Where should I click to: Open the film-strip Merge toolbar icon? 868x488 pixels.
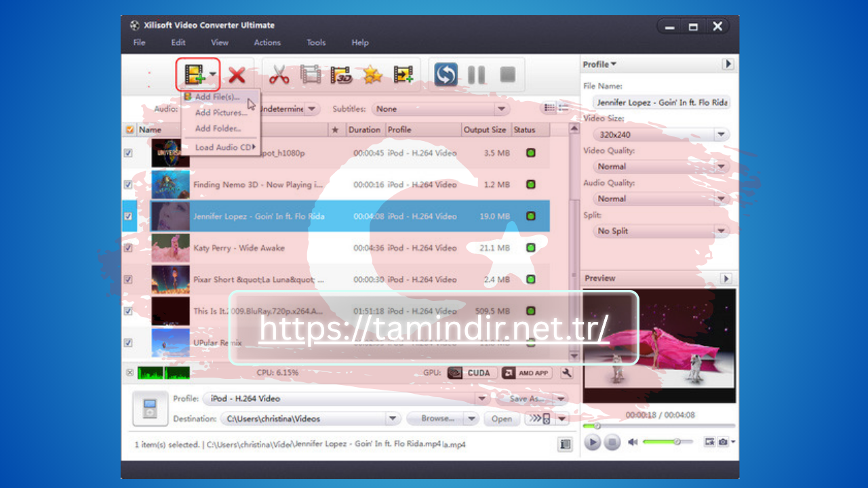(311, 75)
